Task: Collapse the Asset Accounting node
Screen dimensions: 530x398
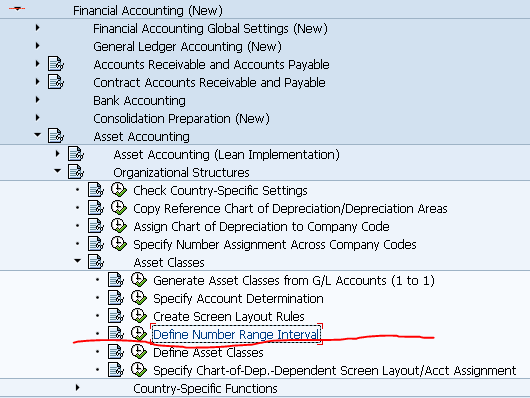Action: pyautogui.click(x=38, y=135)
